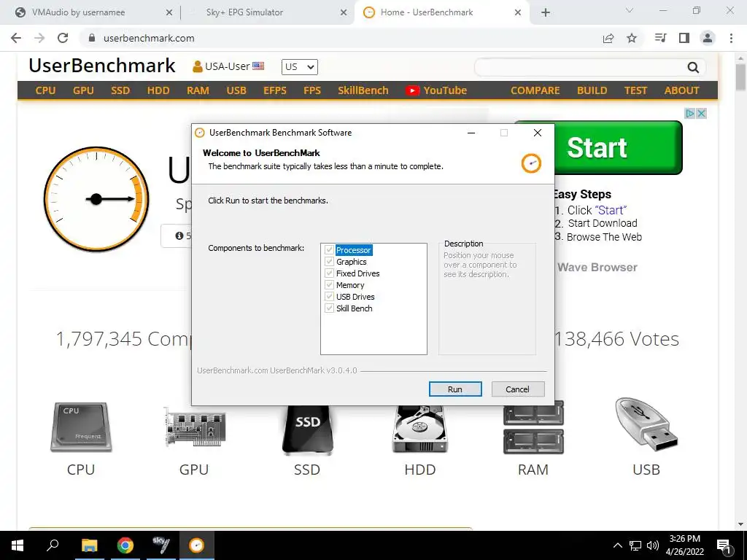Viewport: 747px width, 560px height.
Task: Toggle the Skill Bench checkbox
Action: point(329,308)
